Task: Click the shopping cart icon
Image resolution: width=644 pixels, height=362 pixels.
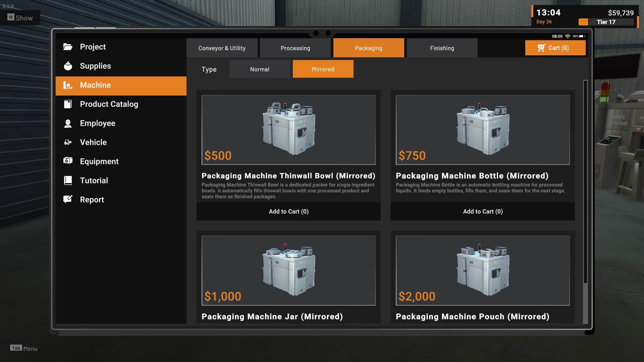Action: (x=541, y=48)
